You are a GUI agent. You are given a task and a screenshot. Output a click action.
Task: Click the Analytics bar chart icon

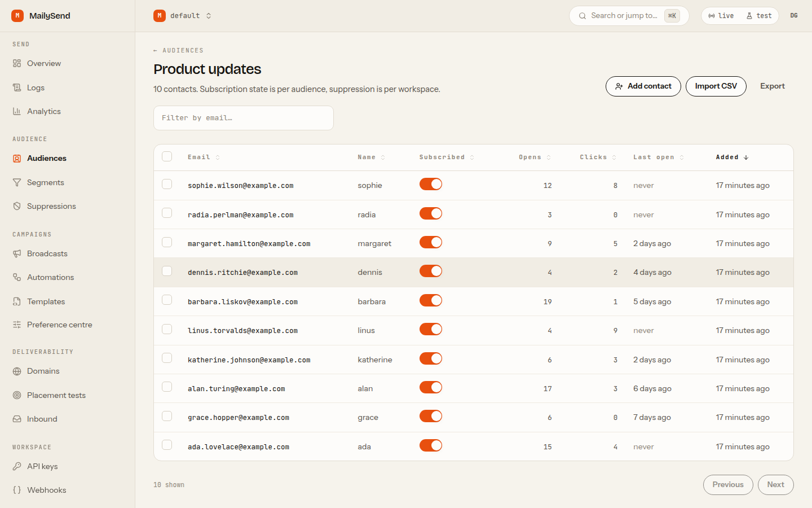tap(17, 111)
